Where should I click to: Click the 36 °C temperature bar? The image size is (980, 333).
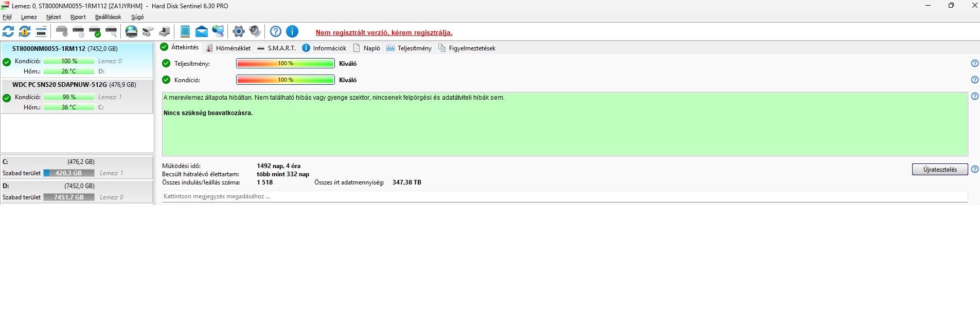click(69, 107)
